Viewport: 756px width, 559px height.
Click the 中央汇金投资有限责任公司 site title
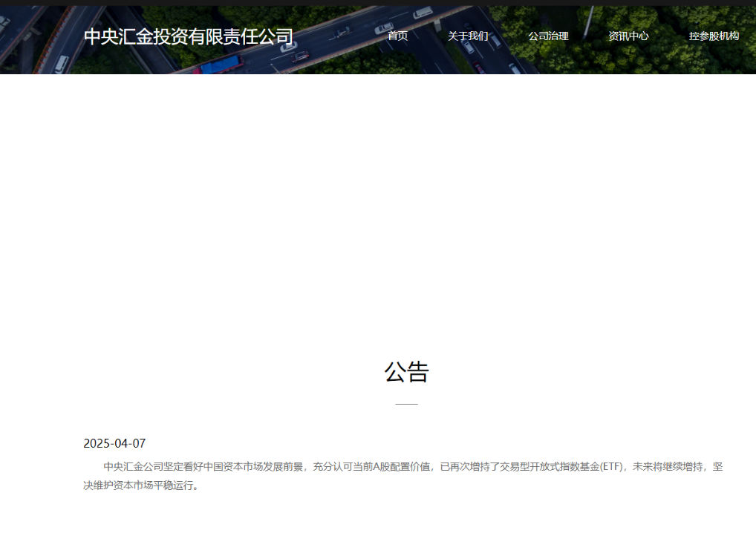coord(189,36)
